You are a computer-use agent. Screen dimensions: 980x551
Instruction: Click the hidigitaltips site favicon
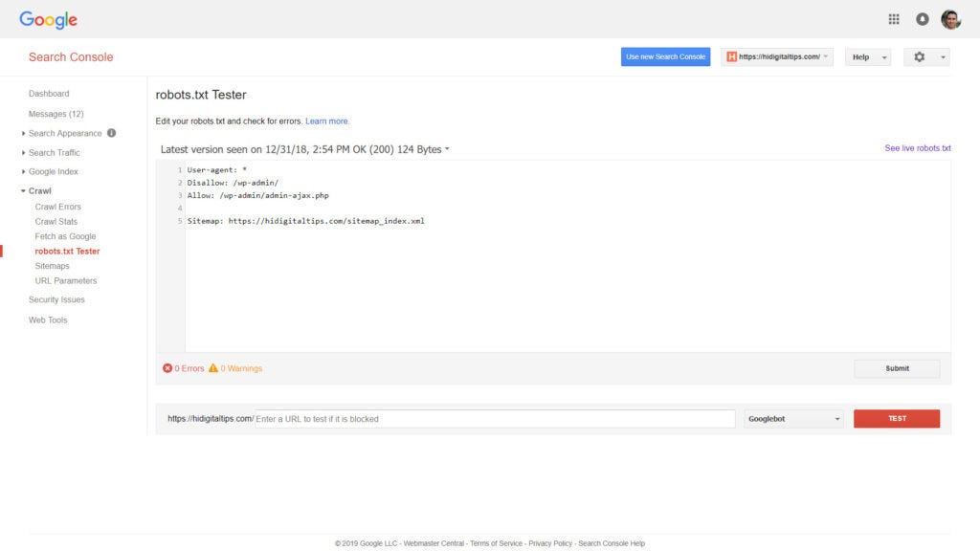(731, 56)
